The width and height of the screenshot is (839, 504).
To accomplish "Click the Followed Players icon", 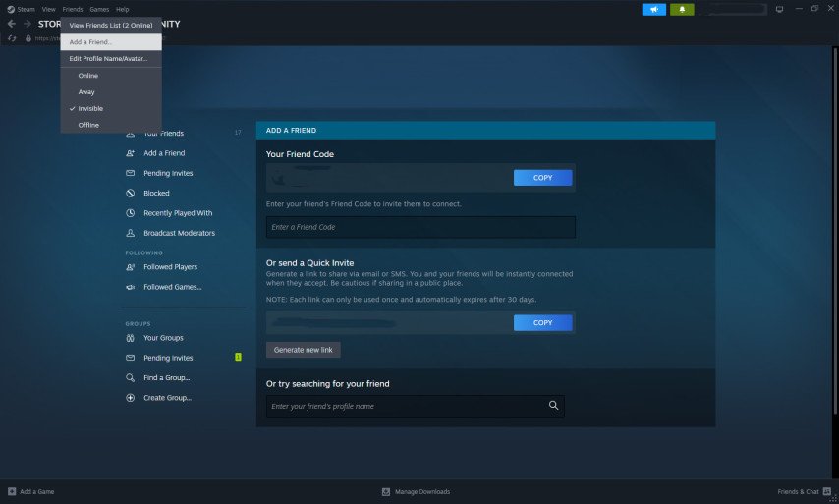I will (x=130, y=267).
